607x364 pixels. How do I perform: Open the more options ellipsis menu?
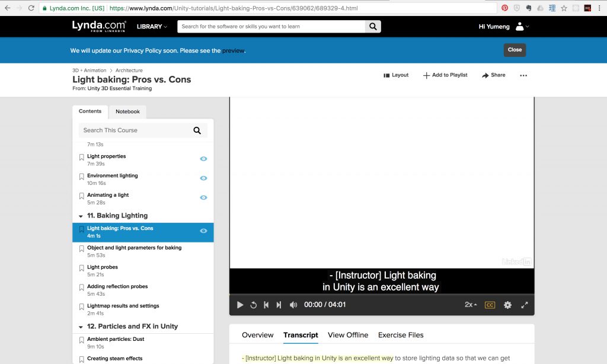click(x=523, y=75)
